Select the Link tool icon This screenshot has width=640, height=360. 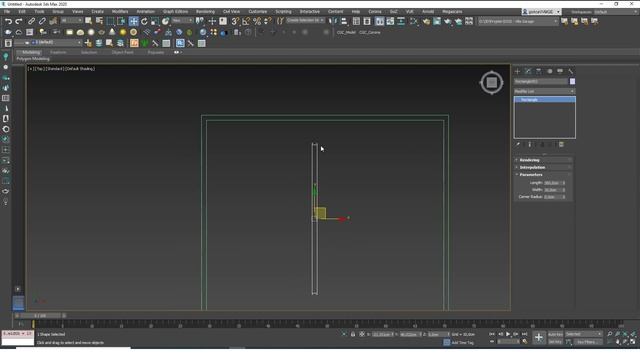click(31, 21)
